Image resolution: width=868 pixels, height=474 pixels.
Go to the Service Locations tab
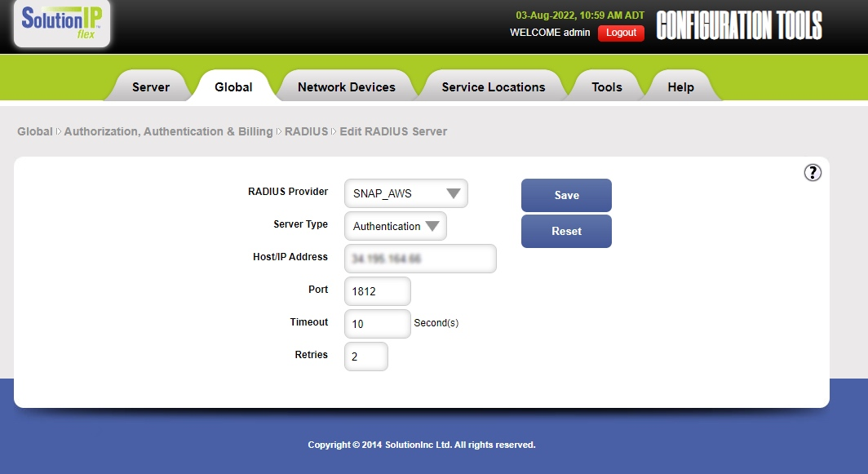pyautogui.click(x=493, y=87)
